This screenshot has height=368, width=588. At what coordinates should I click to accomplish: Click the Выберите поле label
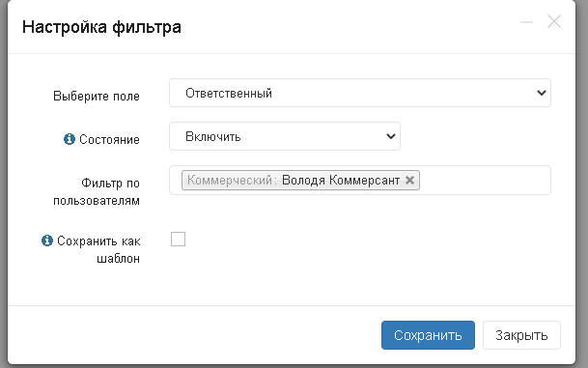pos(97,97)
